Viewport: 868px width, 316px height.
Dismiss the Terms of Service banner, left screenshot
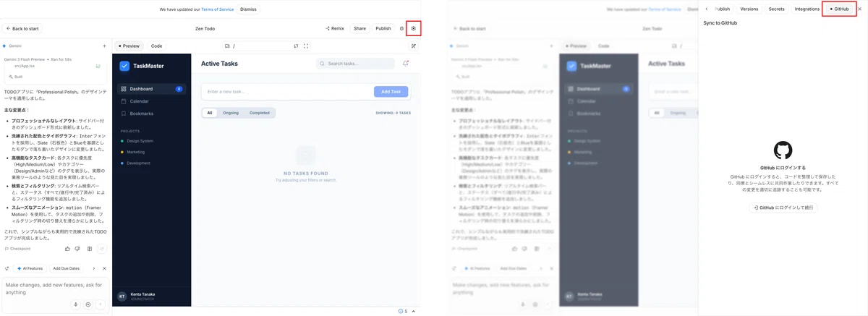pyautogui.click(x=248, y=9)
